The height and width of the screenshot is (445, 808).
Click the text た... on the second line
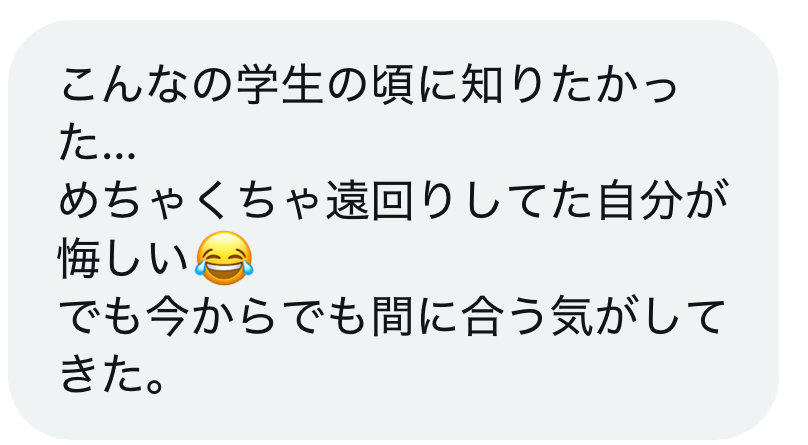(x=97, y=142)
